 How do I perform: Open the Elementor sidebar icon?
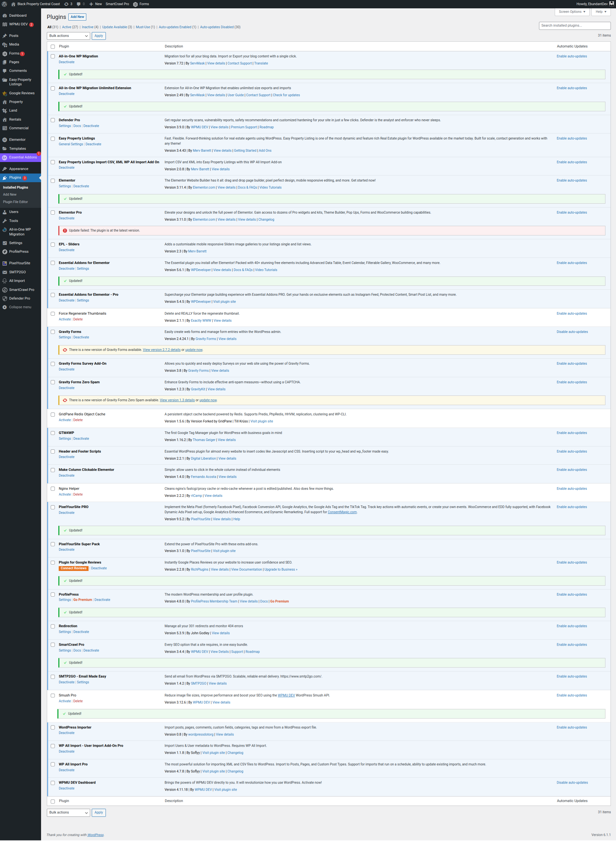(x=4, y=140)
